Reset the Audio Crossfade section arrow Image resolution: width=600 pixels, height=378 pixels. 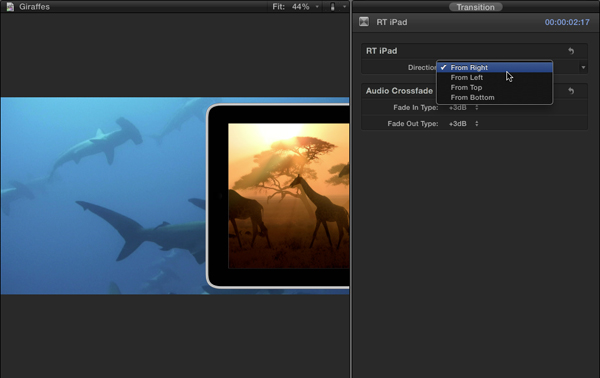pos(571,91)
